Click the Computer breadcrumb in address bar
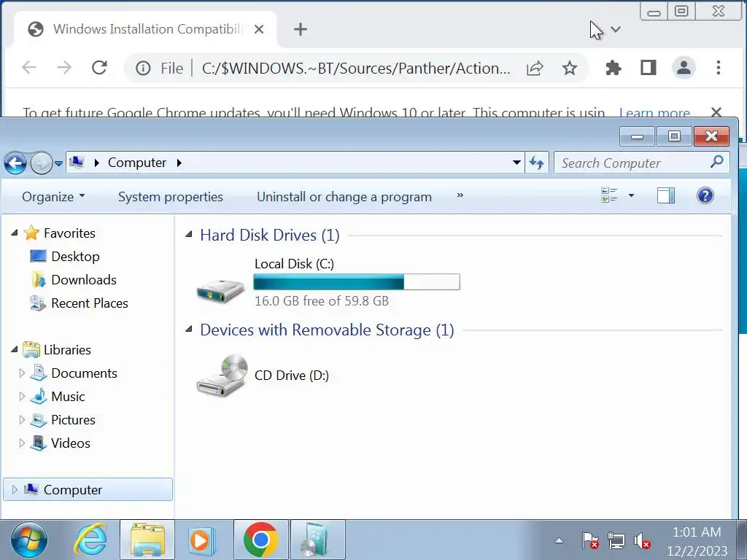 click(x=136, y=163)
